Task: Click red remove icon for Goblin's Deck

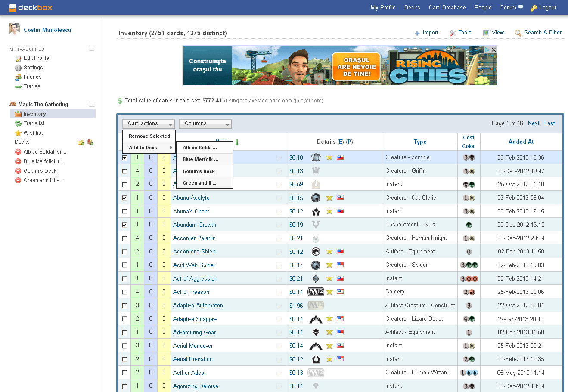Action: click(x=18, y=171)
